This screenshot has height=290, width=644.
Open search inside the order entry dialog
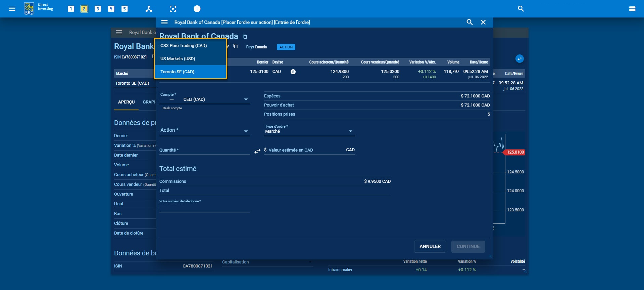pos(469,22)
